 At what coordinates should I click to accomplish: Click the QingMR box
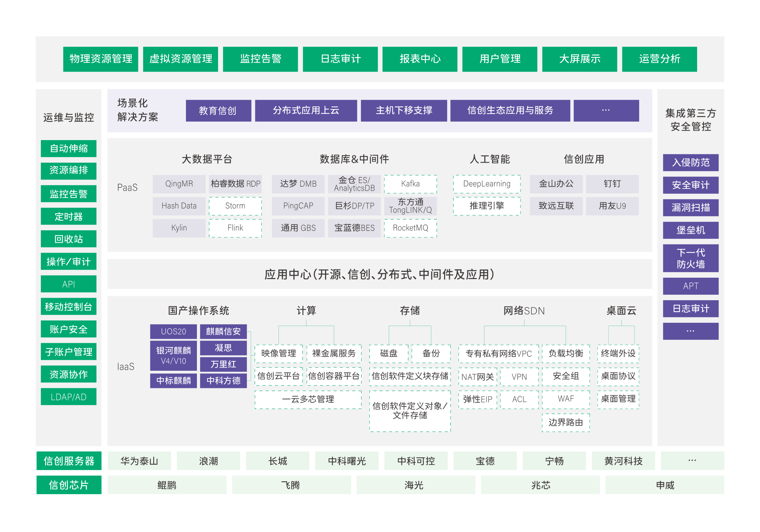click(179, 184)
